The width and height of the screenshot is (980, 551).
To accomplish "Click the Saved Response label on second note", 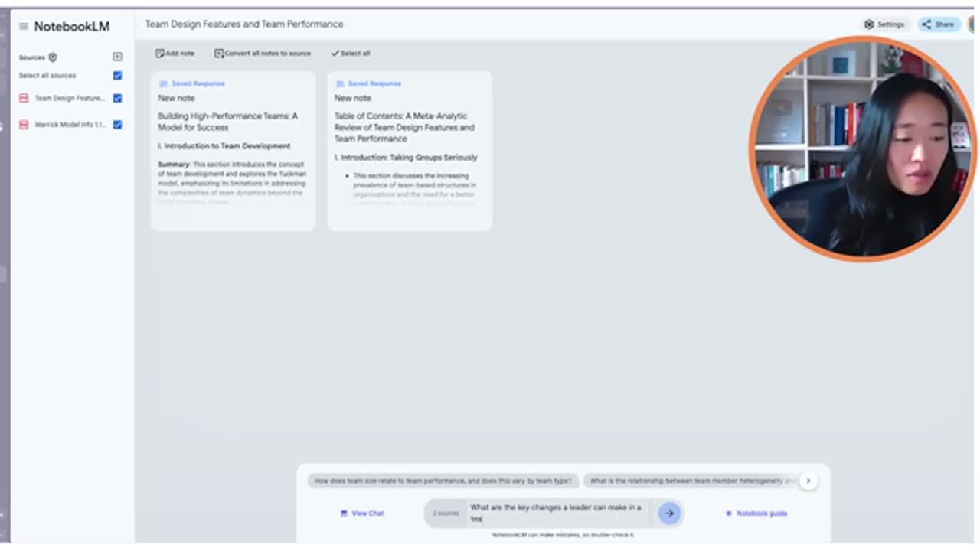I will pyautogui.click(x=368, y=83).
